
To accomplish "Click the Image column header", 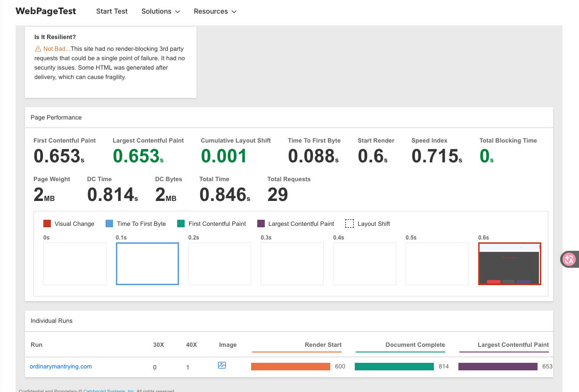I will 228,345.
